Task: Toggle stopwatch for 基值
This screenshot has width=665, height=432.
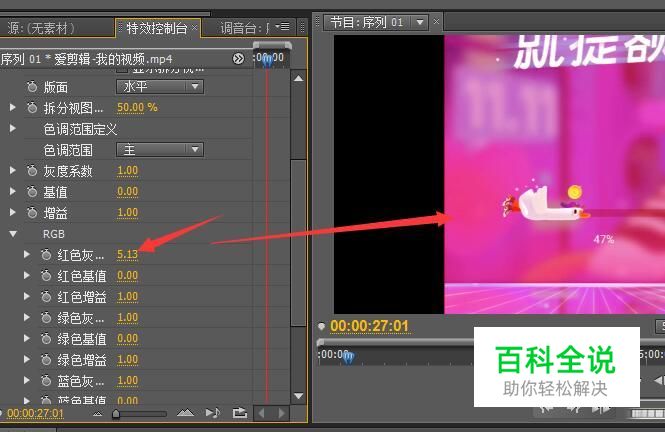Action: tap(32, 192)
